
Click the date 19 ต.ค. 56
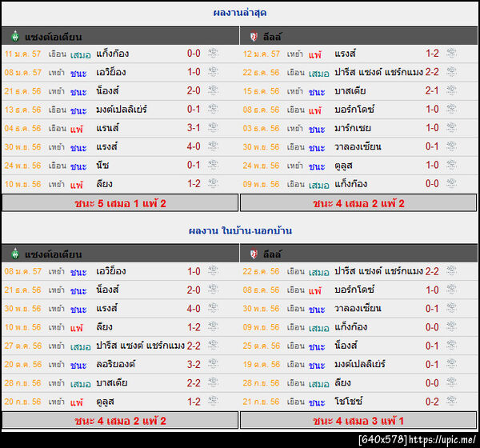[x=262, y=365]
